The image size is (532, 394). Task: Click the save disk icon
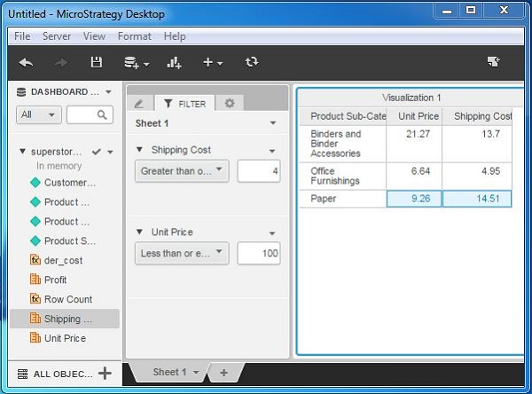[97, 62]
